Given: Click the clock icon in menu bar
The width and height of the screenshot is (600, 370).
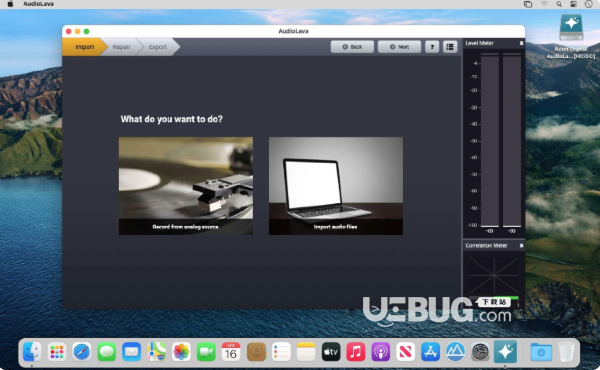Looking at the screenshot, I should (x=589, y=4).
